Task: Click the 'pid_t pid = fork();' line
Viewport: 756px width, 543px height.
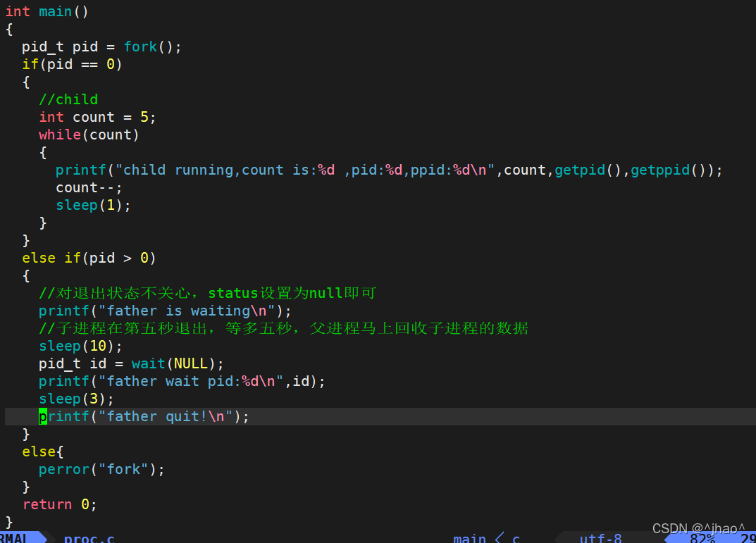Action: 101,46
